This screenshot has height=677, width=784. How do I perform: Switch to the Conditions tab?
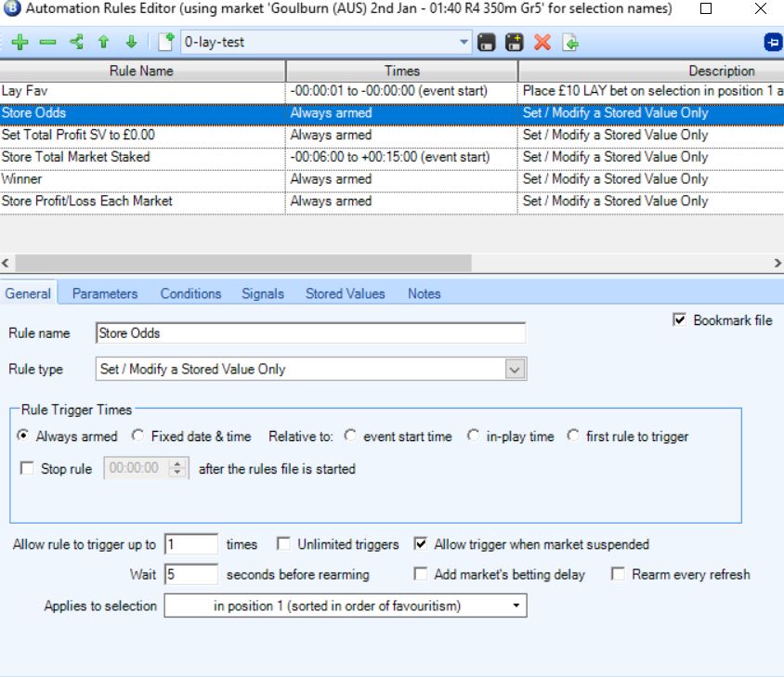[190, 293]
